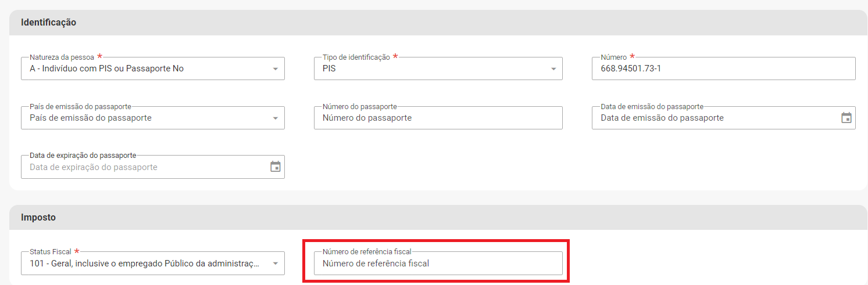Click the Identificação section header

point(49,23)
